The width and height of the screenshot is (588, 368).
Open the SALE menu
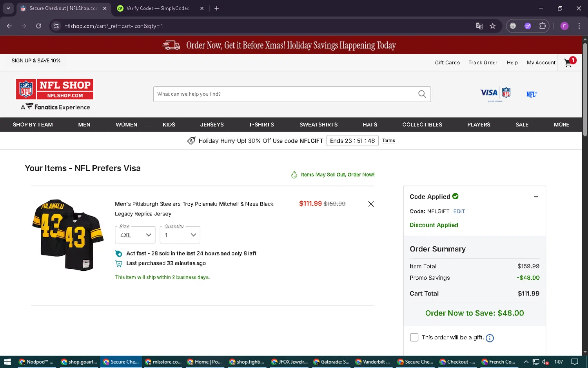tap(522, 125)
